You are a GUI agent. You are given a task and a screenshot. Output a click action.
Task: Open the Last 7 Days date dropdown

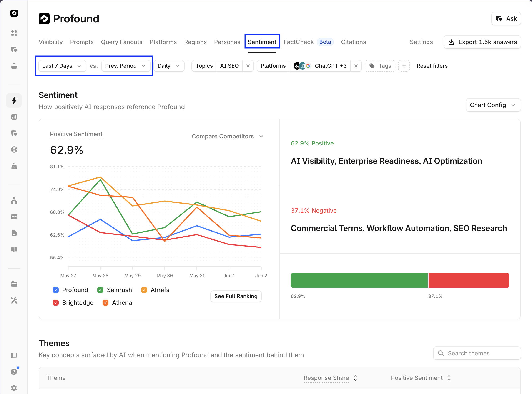point(62,66)
